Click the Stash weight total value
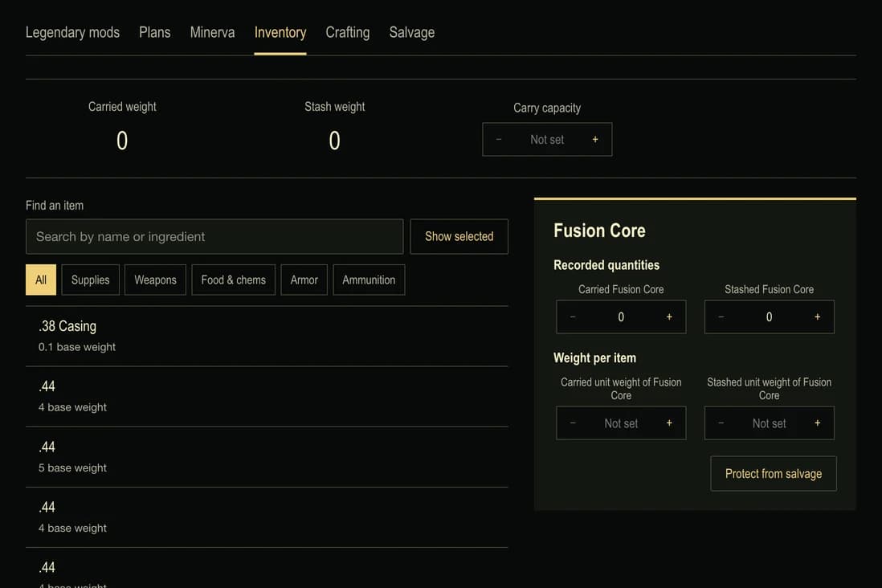 (x=335, y=141)
